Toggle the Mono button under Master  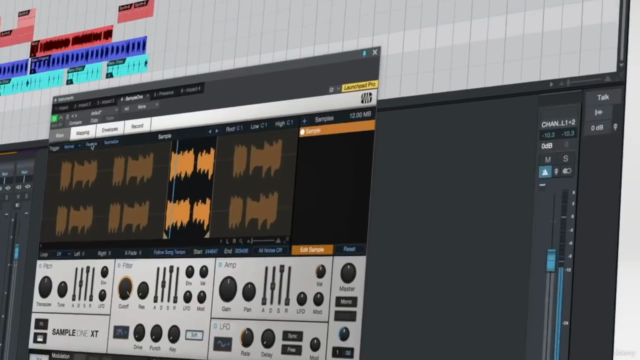pos(346,302)
